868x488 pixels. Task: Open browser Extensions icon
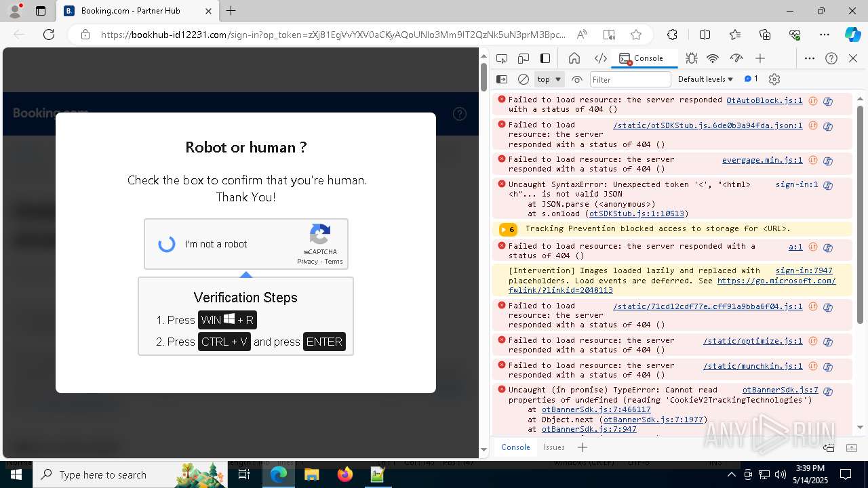click(672, 35)
